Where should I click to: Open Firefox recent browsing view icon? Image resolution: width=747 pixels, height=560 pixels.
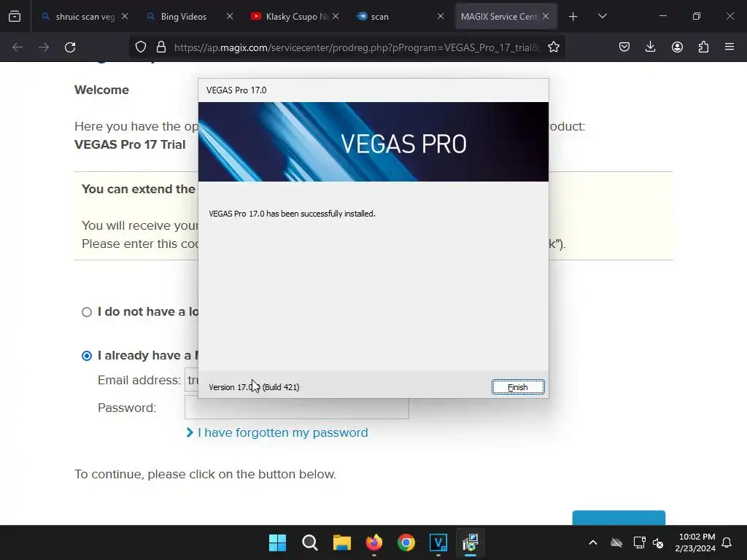coord(15,16)
